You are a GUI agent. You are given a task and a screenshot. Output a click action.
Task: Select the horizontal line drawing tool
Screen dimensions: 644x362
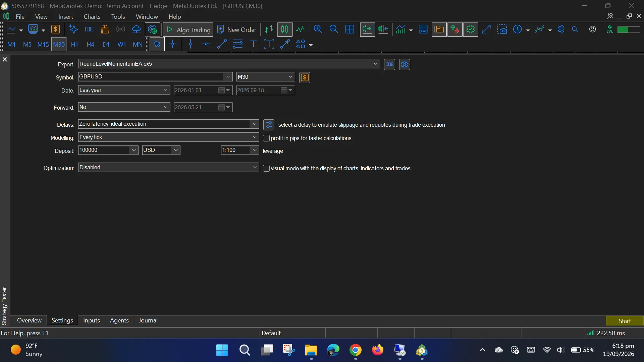click(206, 44)
